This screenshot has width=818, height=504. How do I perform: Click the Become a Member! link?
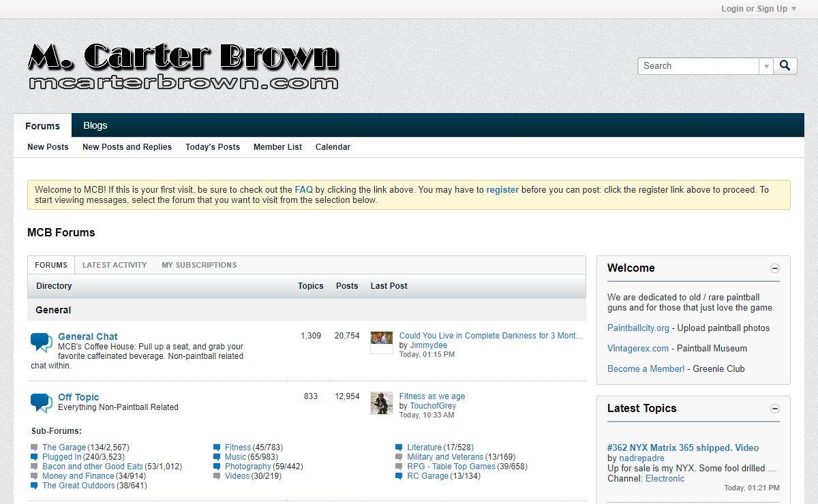click(x=646, y=368)
